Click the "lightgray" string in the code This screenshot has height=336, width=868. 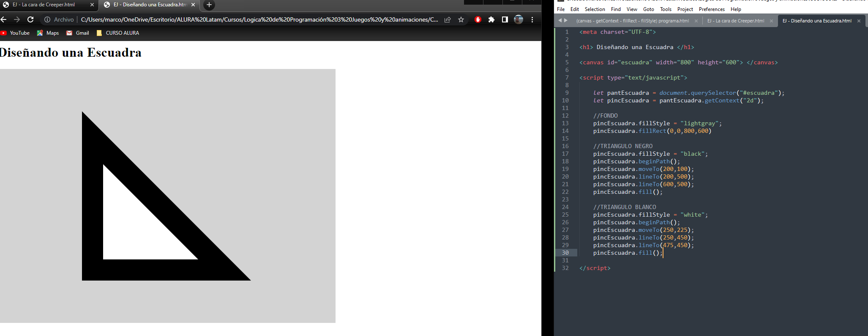click(699, 124)
